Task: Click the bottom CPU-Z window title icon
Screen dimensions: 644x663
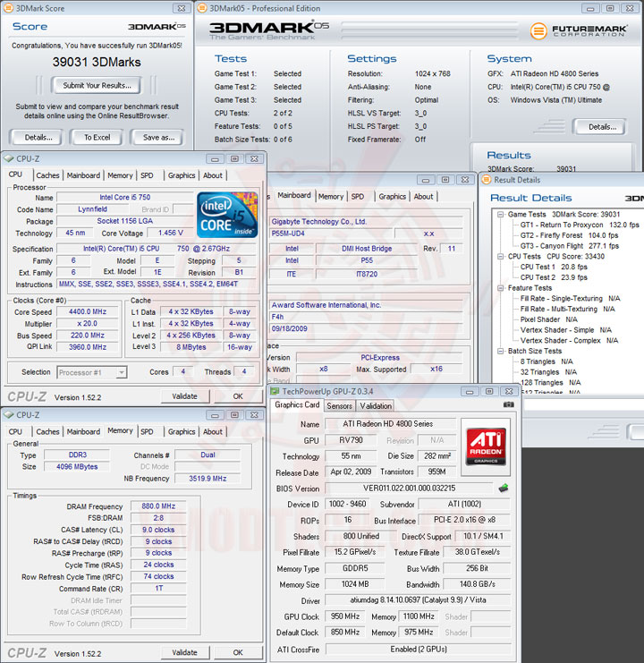Action: [9, 415]
